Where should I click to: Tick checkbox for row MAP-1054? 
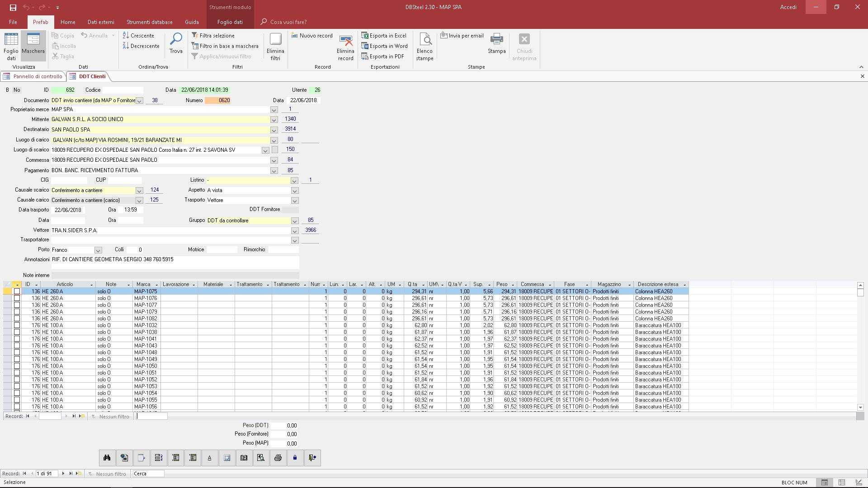17,393
